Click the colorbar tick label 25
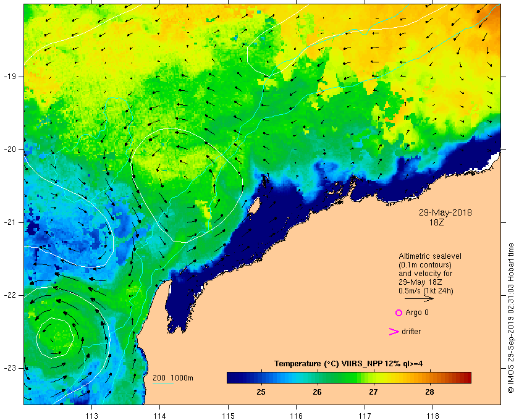 (261, 392)
